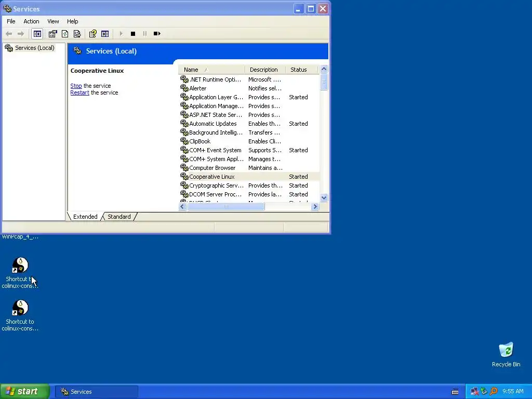This screenshot has height=399, width=532.
Task: Open the Windows start menu
Action: tap(25, 391)
